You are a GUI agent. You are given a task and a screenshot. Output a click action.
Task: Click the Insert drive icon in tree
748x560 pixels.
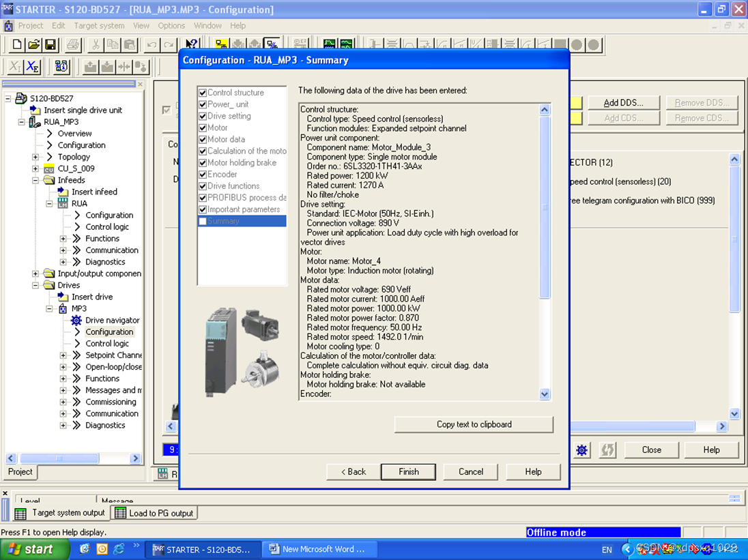tap(63, 297)
